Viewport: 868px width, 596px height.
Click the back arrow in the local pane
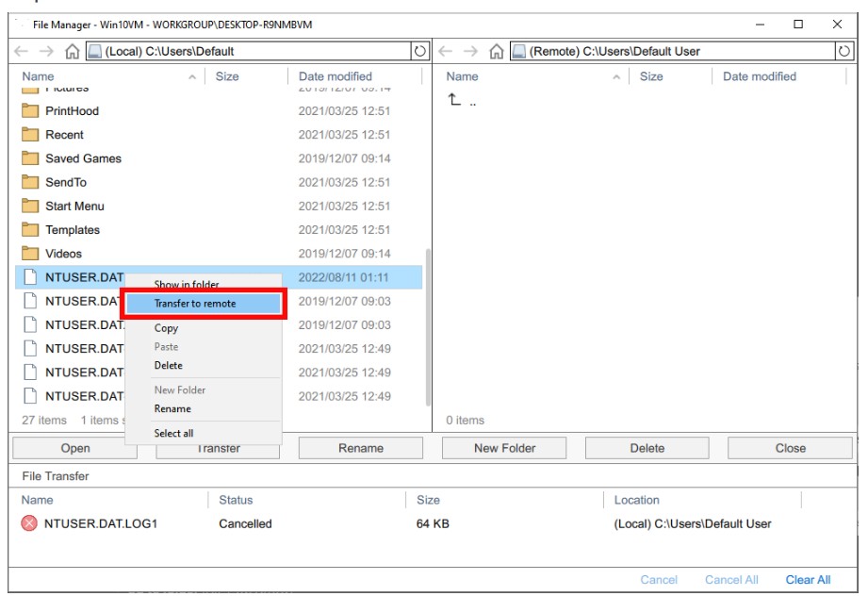pyautogui.click(x=21, y=53)
